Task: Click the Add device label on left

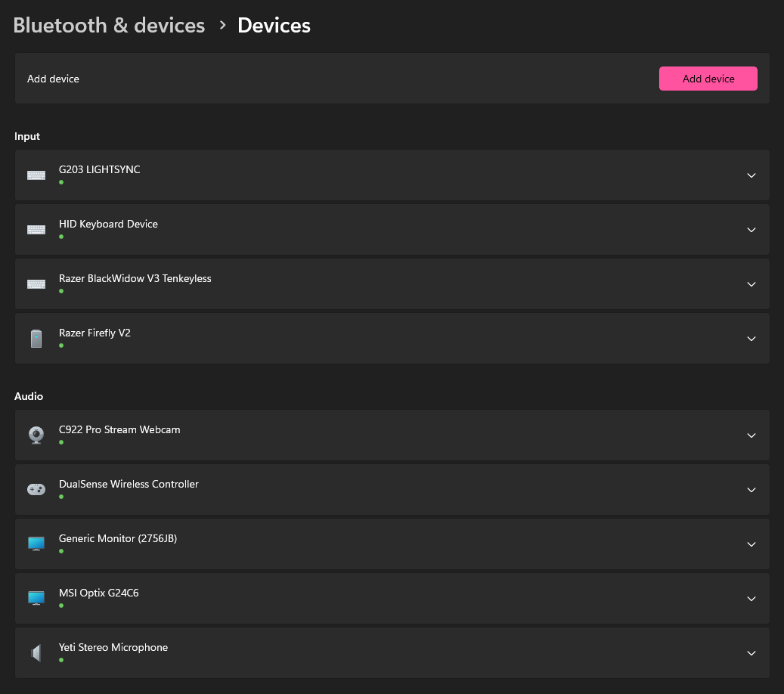Action: coord(53,79)
